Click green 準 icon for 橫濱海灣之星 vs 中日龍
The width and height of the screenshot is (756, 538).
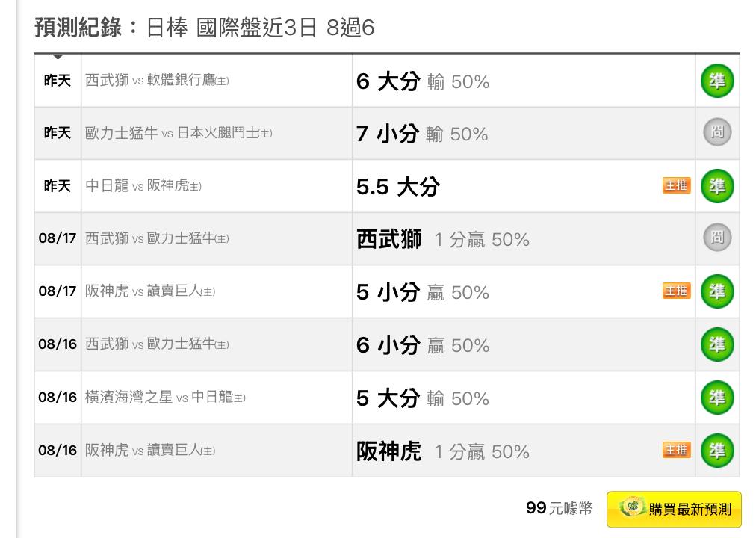pos(717,398)
